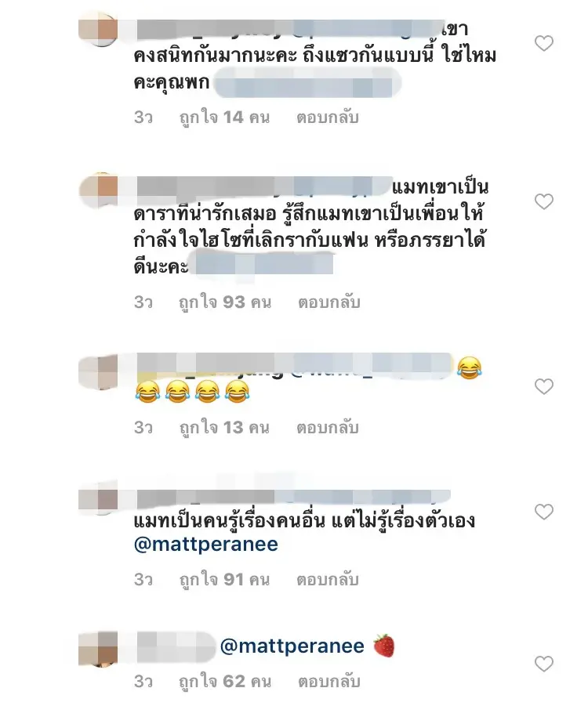Like the comment with 91 likes
Image resolution: width=588 pixels, height=706 pixels.
click(544, 512)
